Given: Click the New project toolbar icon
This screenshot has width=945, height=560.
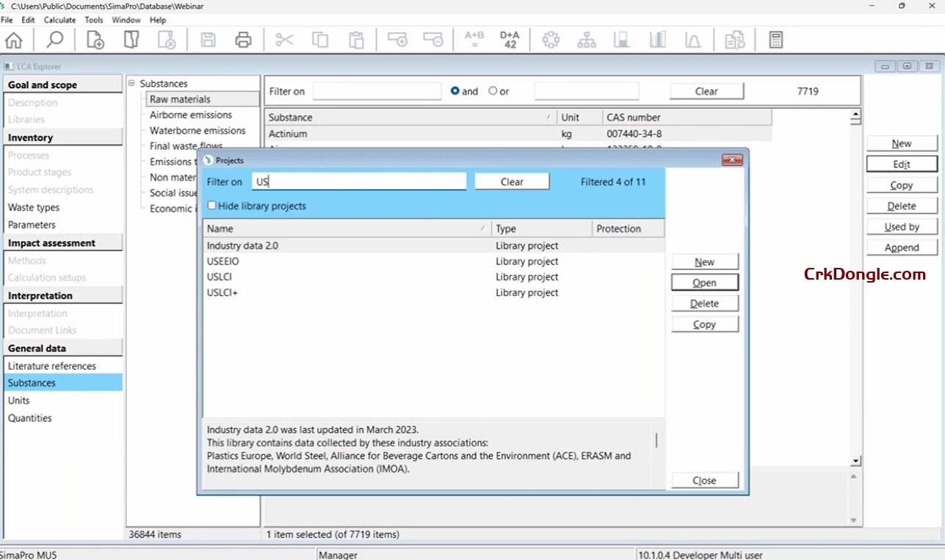Looking at the screenshot, I should pyautogui.click(x=94, y=40).
